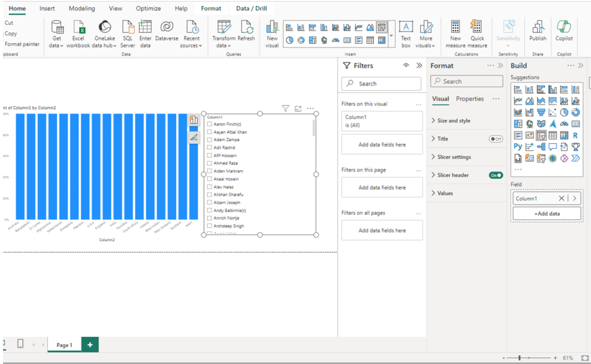Image resolution: width=591 pixels, height=364 pixels.
Task: Collapse the Filters pane
Action: click(x=419, y=65)
